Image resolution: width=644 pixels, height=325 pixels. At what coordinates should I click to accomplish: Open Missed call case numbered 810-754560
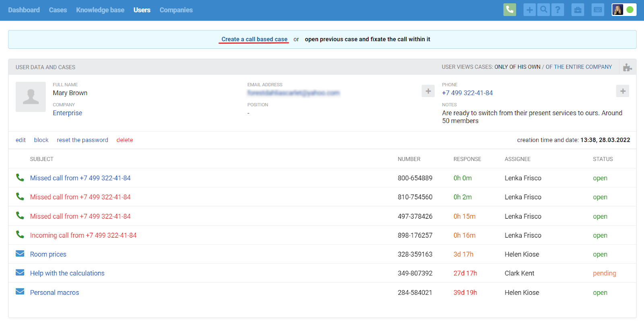point(80,197)
